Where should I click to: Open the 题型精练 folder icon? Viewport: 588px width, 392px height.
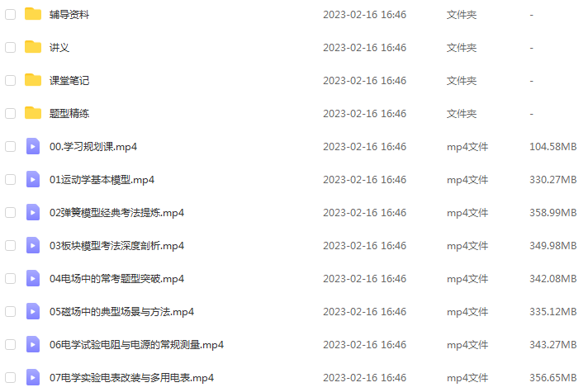[33, 113]
